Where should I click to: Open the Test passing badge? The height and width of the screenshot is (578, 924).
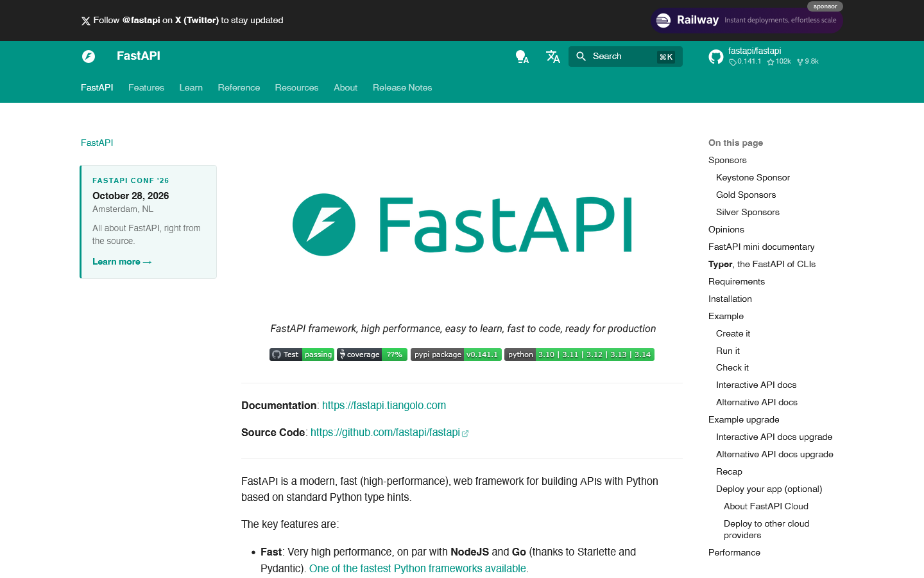pos(302,355)
